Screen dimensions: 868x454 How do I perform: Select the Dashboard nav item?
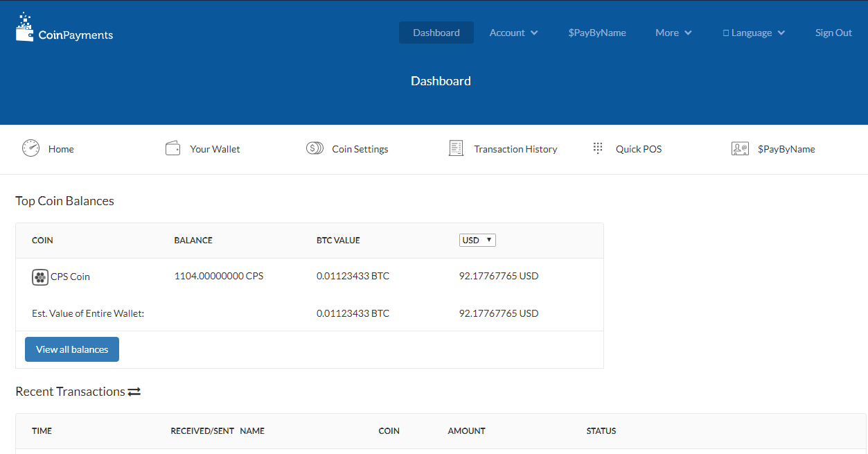pyautogui.click(x=436, y=33)
